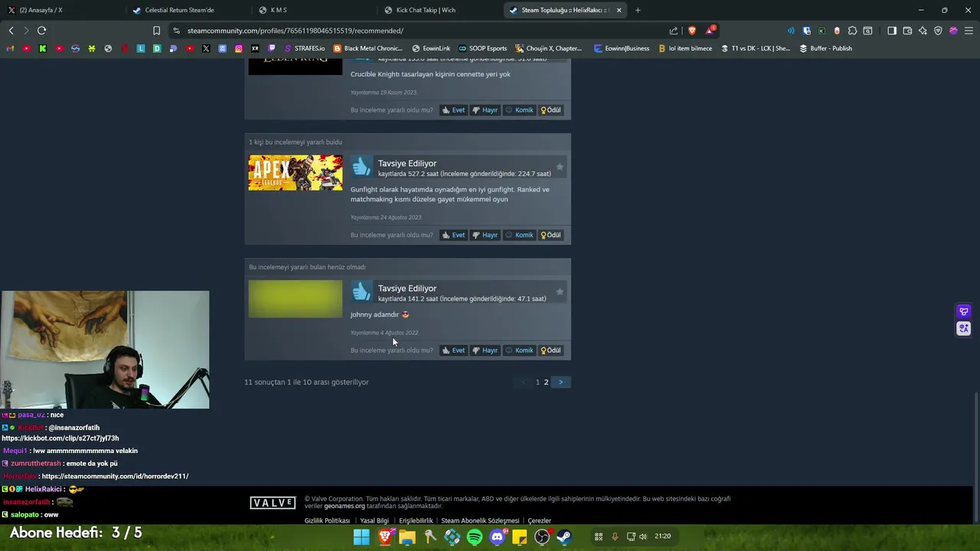
Task: Go to page 2 of reviews
Action: [546, 382]
